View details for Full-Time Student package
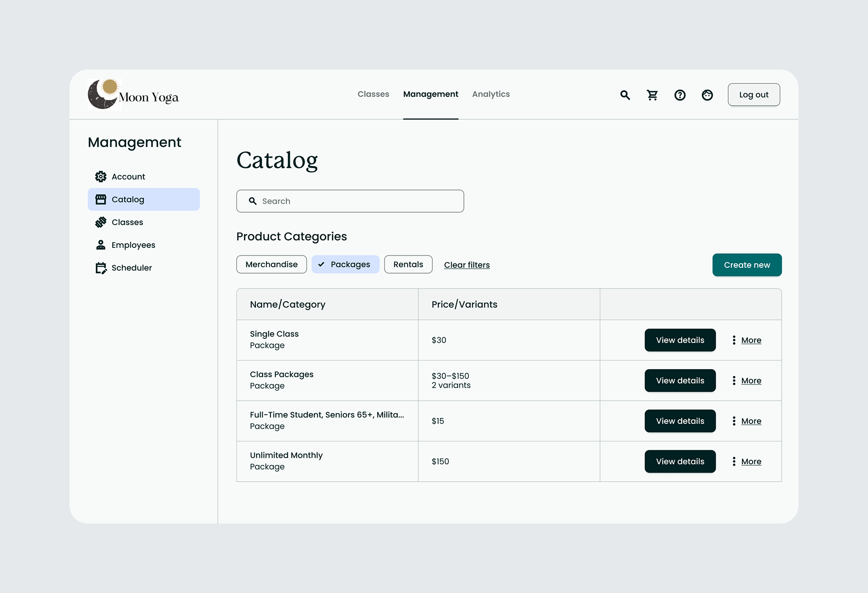The height and width of the screenshot is (593, 868). (x=679, y=421)
